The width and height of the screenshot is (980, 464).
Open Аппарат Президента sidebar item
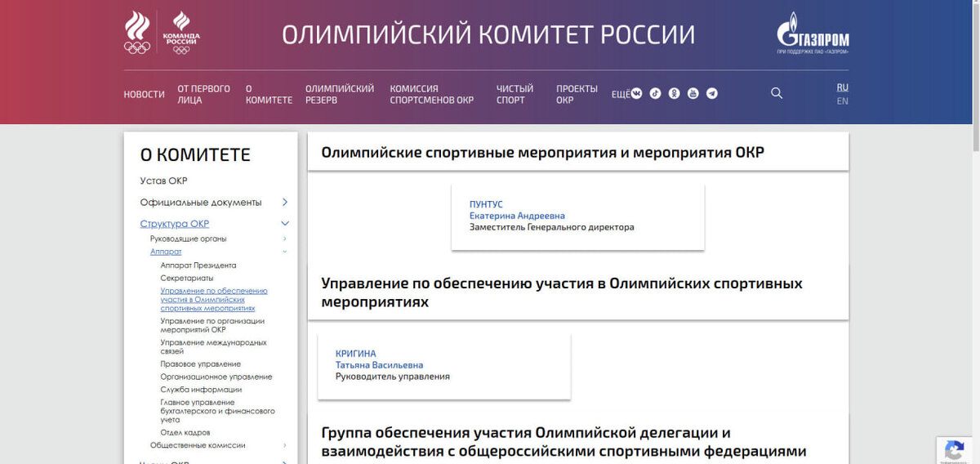pos(198,265)
